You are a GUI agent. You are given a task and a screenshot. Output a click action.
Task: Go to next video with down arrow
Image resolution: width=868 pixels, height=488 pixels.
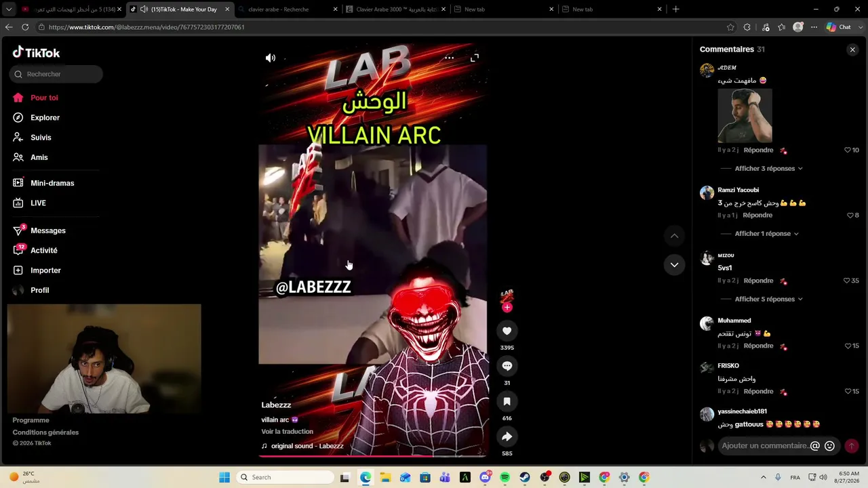pos(674,265)
